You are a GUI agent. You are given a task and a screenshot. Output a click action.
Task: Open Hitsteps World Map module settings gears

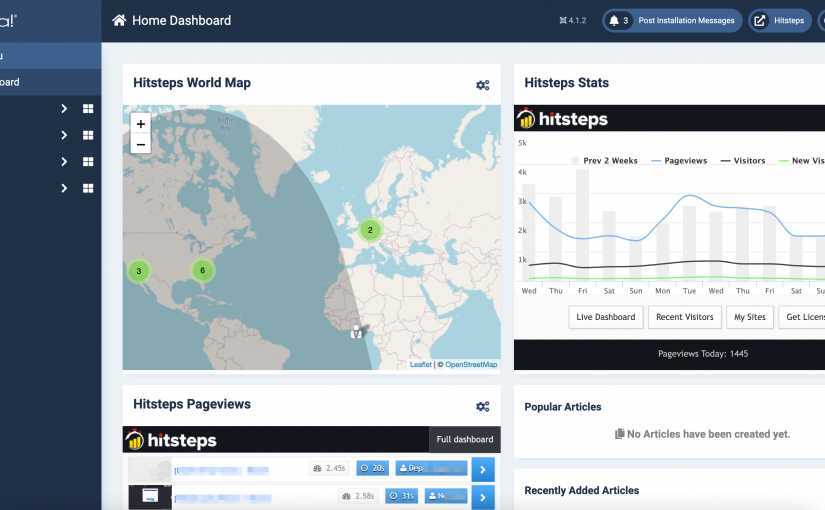coord(482,85)
